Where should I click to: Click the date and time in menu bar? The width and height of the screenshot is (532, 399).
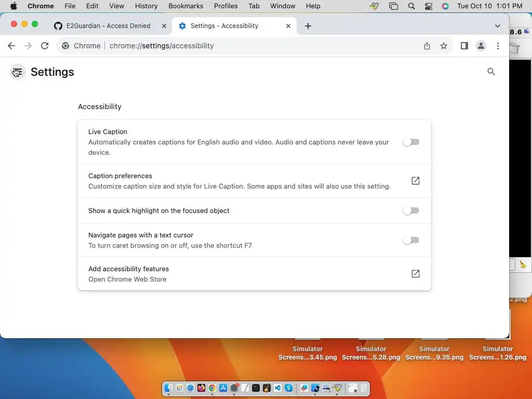pos(489,6)
